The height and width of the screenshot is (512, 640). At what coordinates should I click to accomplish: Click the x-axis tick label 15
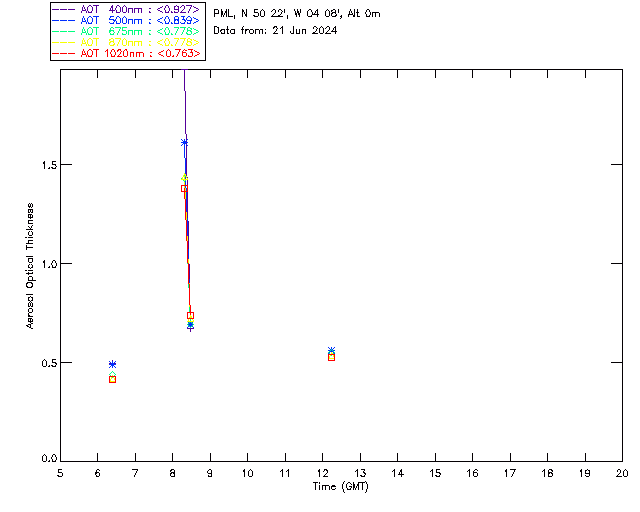tap(435, 473)
